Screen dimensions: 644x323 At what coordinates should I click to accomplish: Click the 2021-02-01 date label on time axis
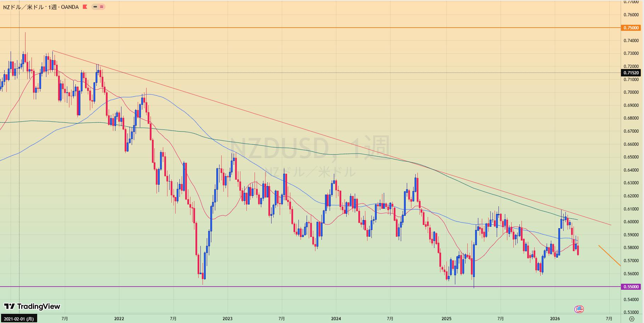click(x=19, y=319)
